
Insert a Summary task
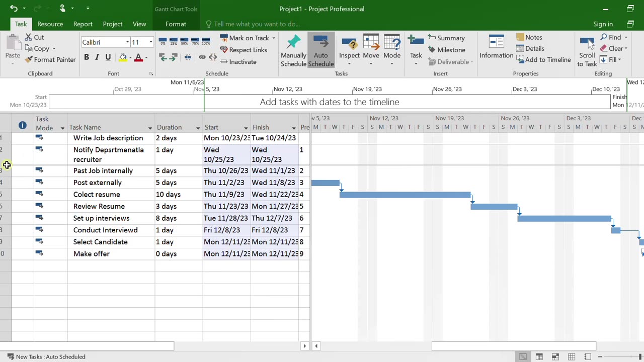click(446, 38)
